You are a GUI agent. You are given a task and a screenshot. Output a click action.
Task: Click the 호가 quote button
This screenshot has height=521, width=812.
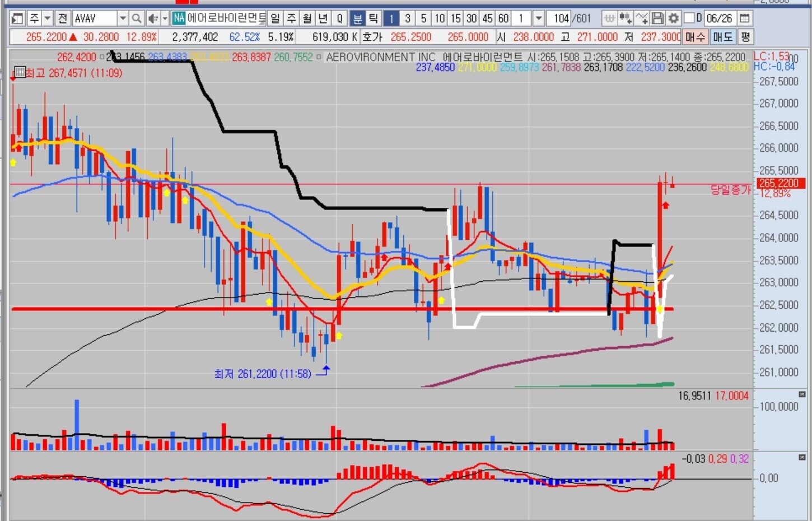[372, 37]
